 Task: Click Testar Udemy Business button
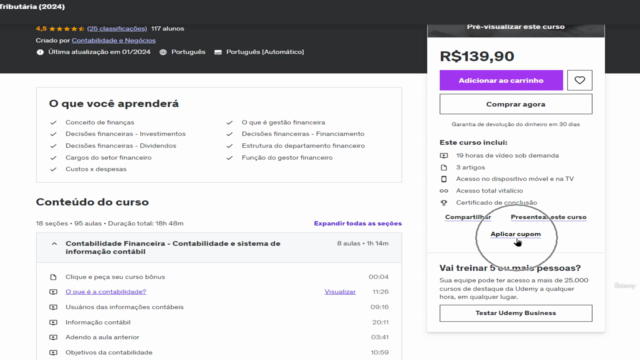516,313
